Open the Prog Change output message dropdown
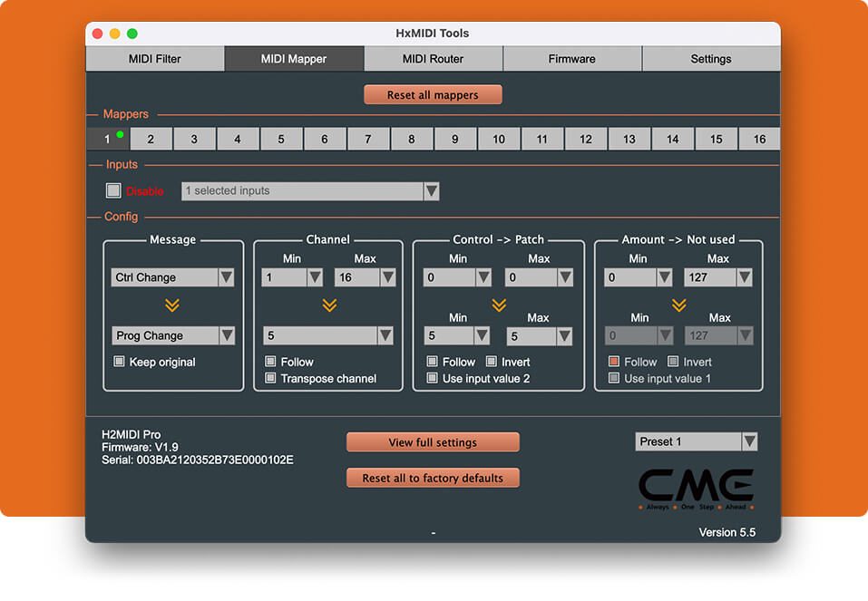 tap(173, 335)
